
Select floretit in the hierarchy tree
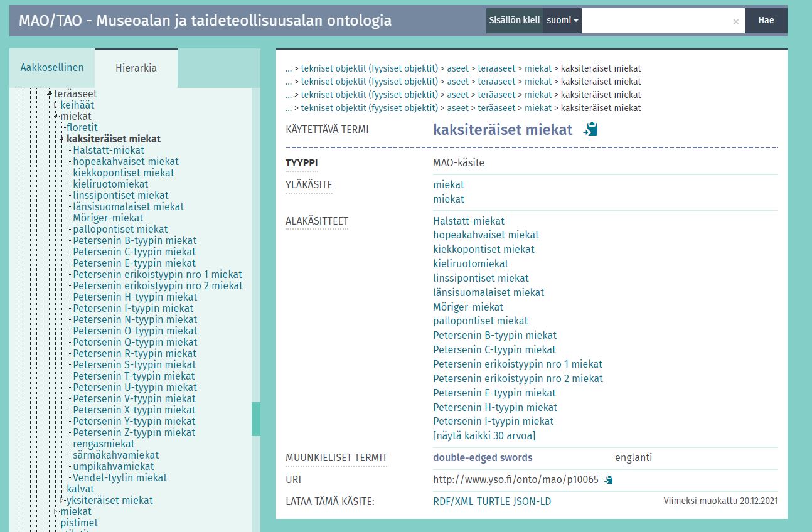pyautogui.click(x=82, y=127)
